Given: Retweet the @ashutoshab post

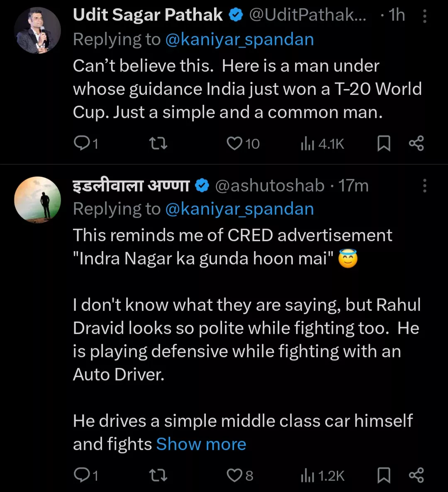Looking at the screenshot, I should [x=158, y=475].
